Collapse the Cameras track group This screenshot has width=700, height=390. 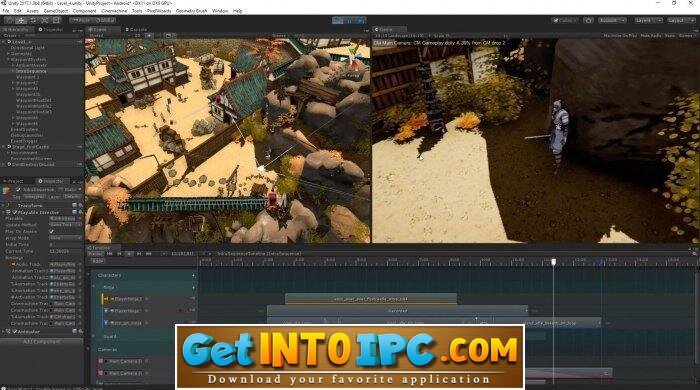coord(88,349)
